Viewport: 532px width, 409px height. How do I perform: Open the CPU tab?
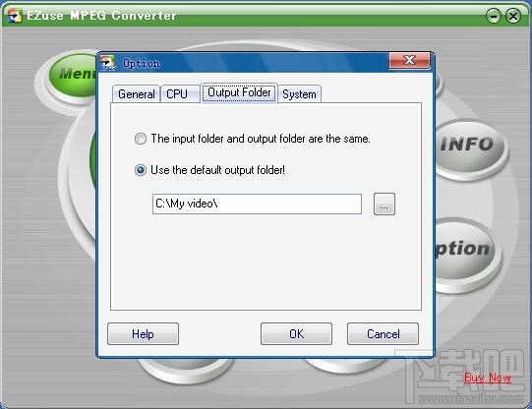click(180, 94)
